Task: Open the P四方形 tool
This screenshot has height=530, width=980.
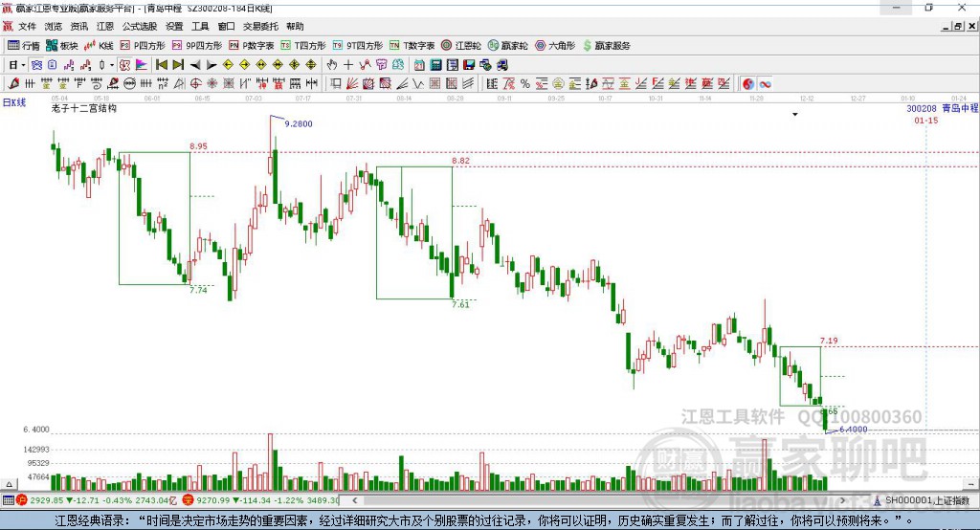Action: point(143,46)
